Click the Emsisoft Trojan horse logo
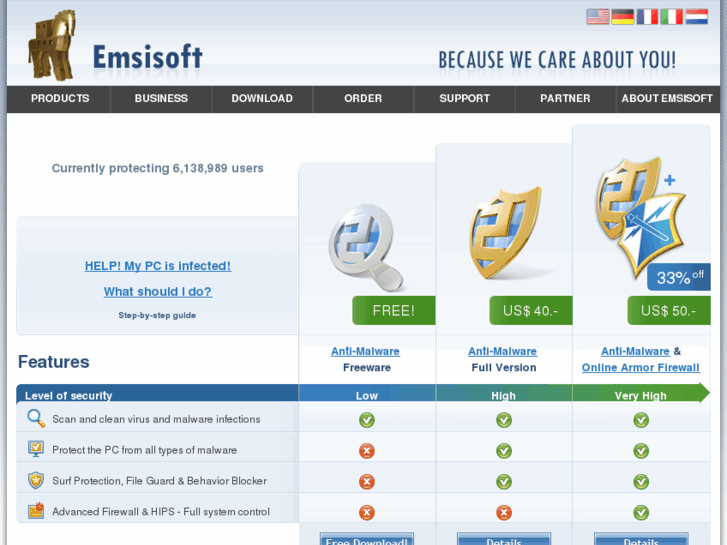The width and height of the screenshot is (727, 545). 52,45
